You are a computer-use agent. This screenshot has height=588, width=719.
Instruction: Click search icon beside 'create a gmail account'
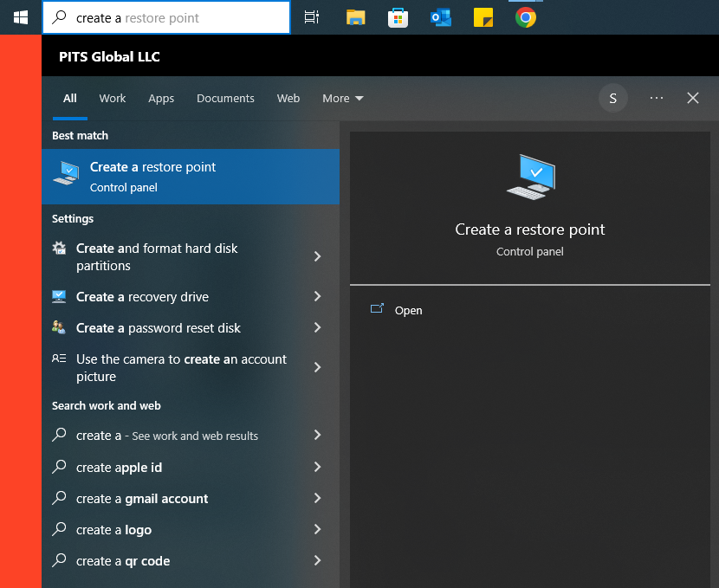click(x=59, y=498)
